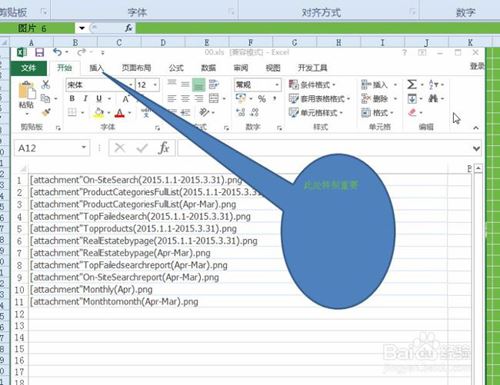Open the 条件格式 conditional formatting dropdown
The height and width of the screenshot is (385, 500).
coord(312,85)
